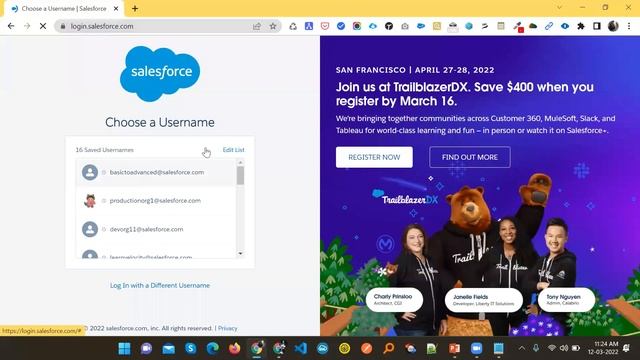Viewport: 640px width, 360px height.
Task: Open the volume speaker tray icon
Action: tap(564, 348)
